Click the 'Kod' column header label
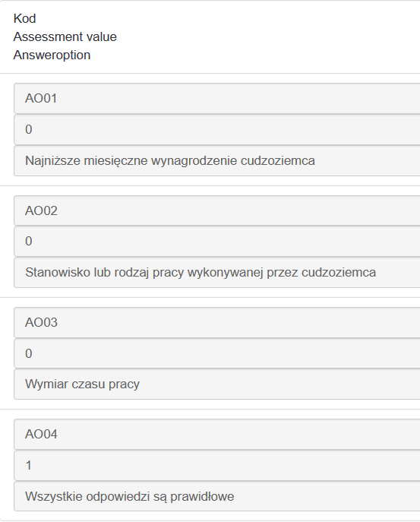420x522 pixels. (24, 18)
